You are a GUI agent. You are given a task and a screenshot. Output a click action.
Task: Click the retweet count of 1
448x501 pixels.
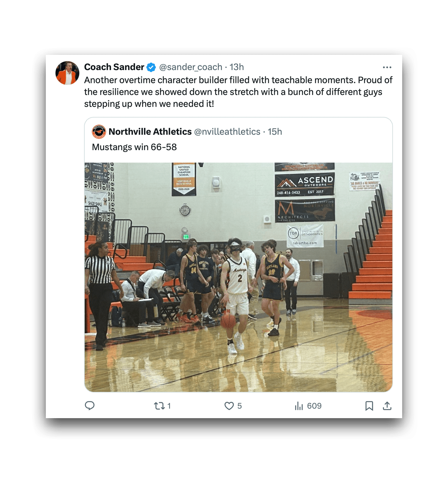click(169, 406)
